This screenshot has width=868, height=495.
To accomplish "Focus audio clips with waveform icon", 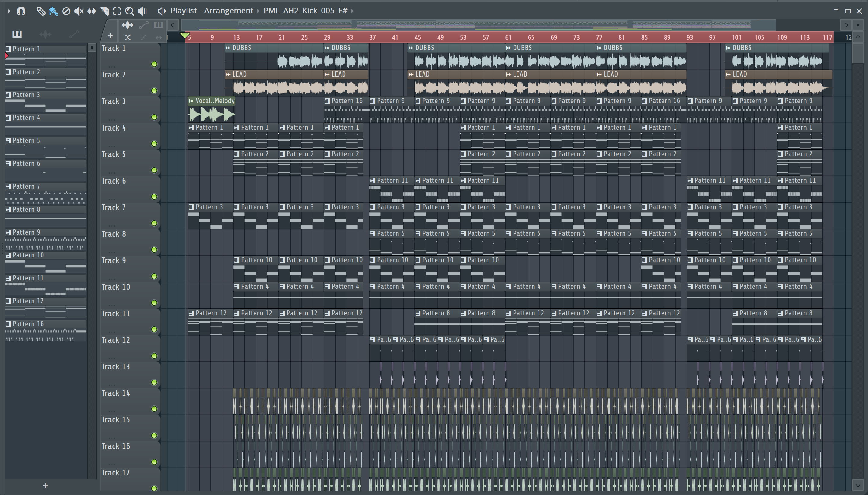I will tap(127, 25).
